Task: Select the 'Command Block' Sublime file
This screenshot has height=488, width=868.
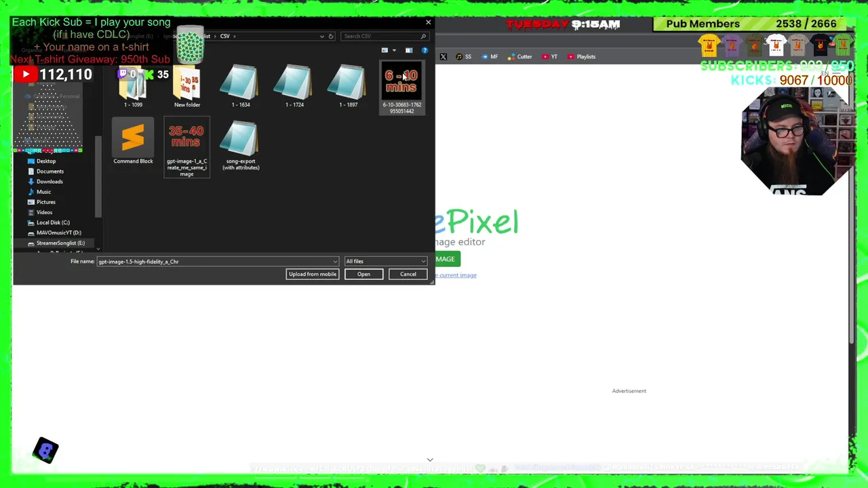Action: coord(133,142)
